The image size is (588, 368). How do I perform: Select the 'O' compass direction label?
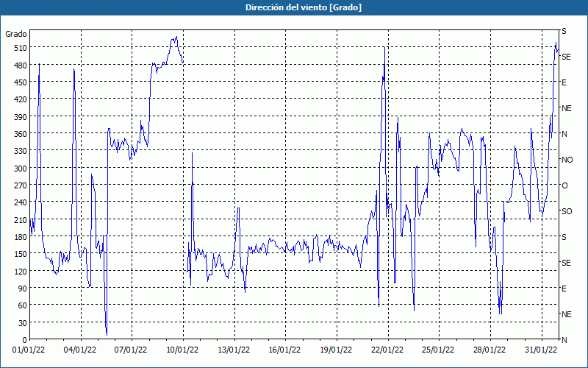pyautogui.click(x=564, y=185)
